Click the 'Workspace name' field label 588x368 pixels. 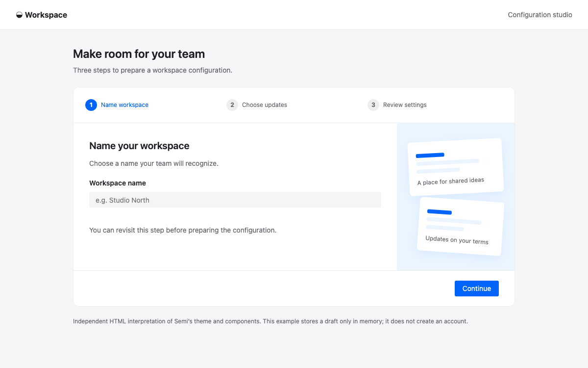click(118, 183)
